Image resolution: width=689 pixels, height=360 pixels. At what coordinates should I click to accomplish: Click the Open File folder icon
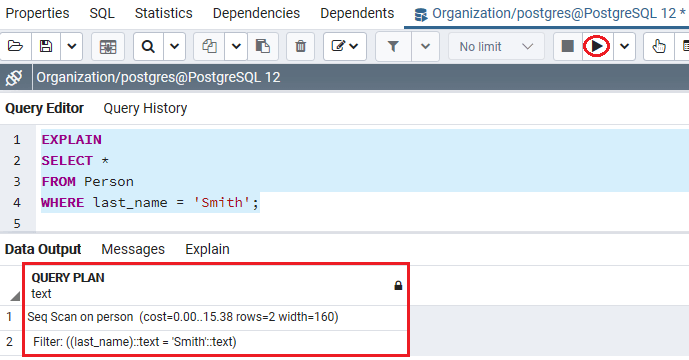(15, 46)
